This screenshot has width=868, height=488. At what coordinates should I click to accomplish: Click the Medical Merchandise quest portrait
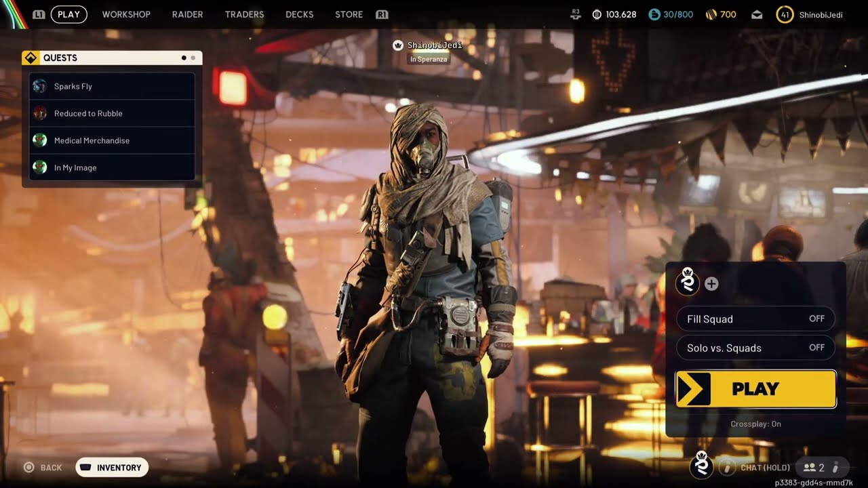coord(40,140)
